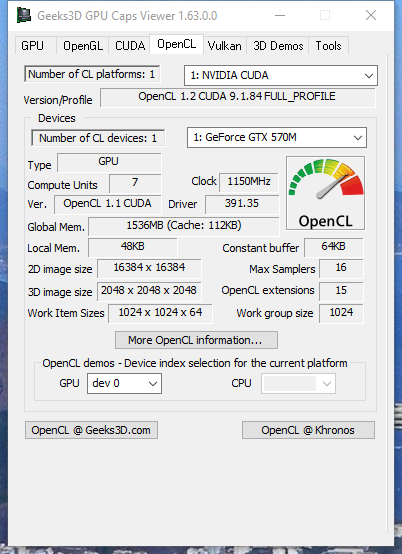Click the GPU Caps Viewer title bar icon

click(24, 15)
